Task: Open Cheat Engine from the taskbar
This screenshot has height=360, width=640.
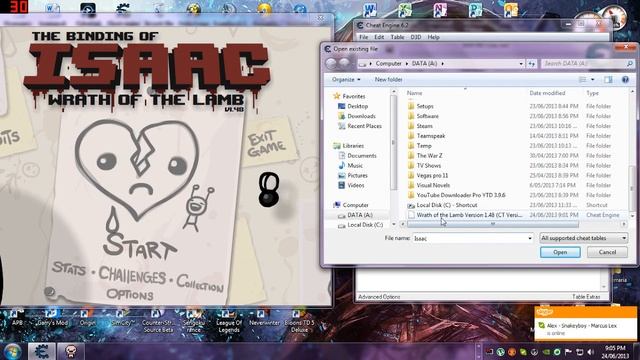Action: (x=41, y=351)
